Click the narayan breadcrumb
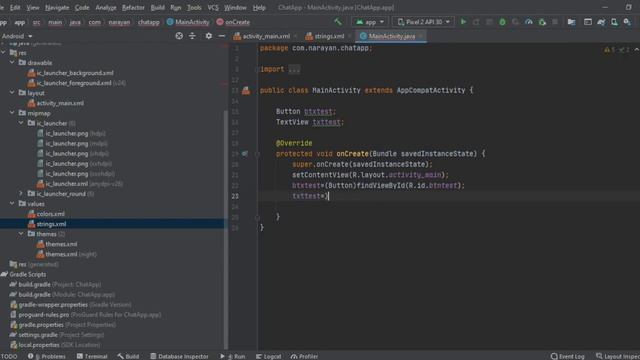640x360 pixels. [x=119, y=22]
